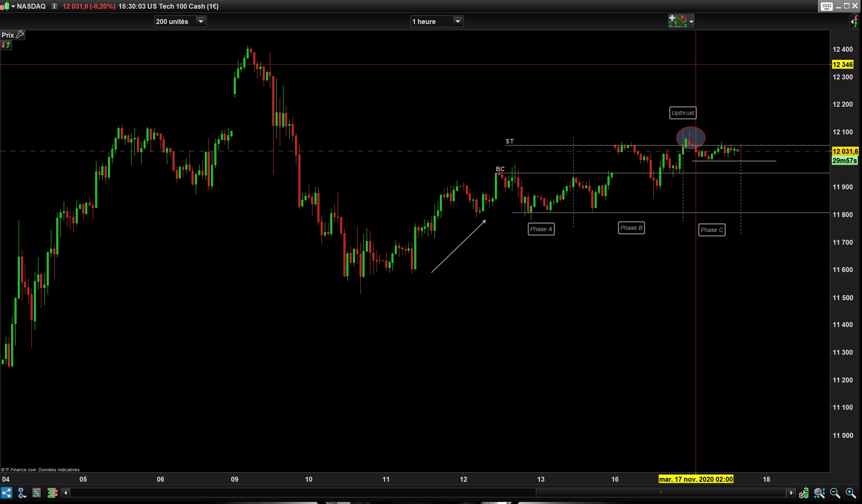Toggle the keyboard icon in title bar
The image size is (862, 504).
(826, 6)
